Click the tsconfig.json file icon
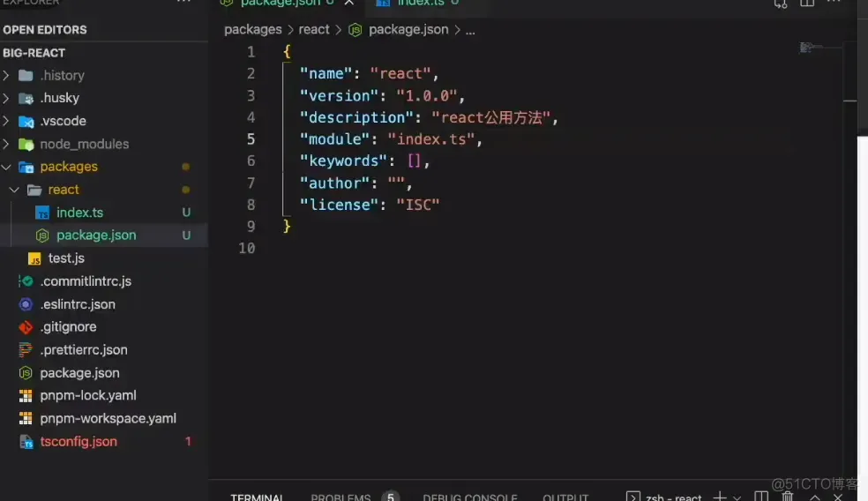 pyautogui.click(x=26, y=442)
